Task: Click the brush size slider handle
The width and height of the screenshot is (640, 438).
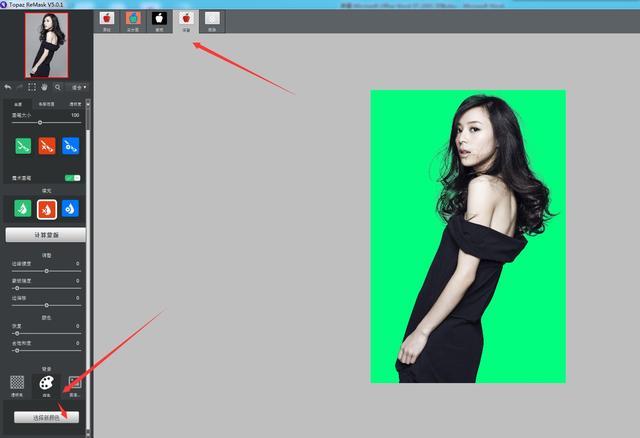Action: point(40,122)
